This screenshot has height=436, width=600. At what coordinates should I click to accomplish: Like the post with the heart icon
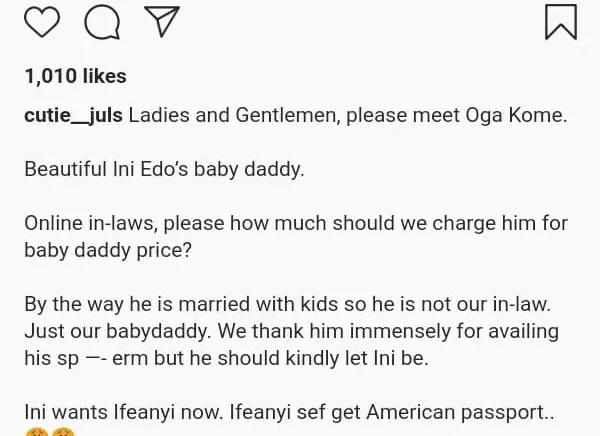pos(42,22)
